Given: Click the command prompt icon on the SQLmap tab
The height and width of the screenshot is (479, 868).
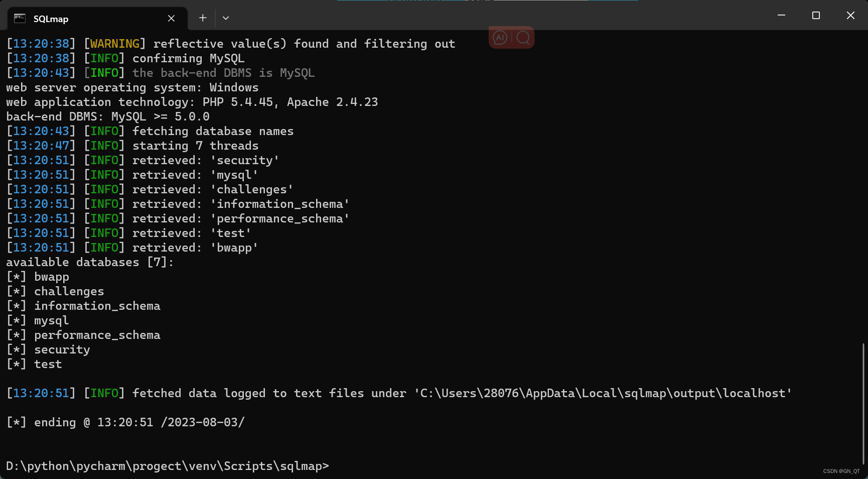Looking at the screenshot, I should click(20, 18).
